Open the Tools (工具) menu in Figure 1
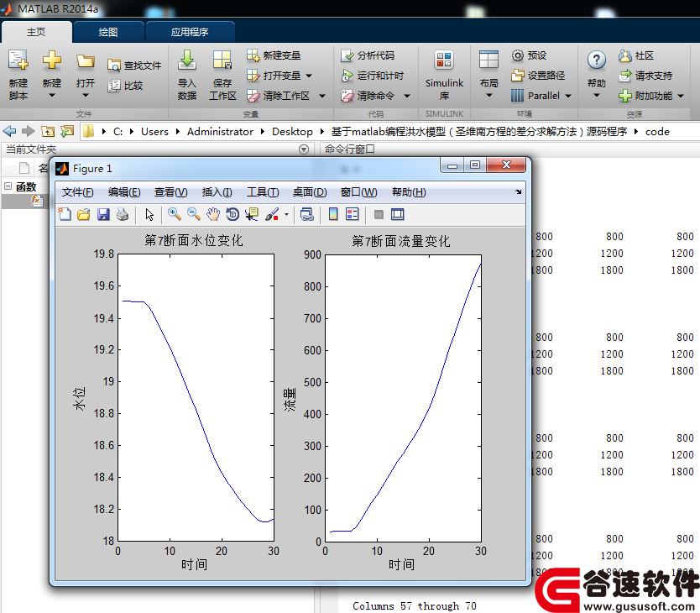Screen dimensions: 700x613 click(x=263, y=192)
